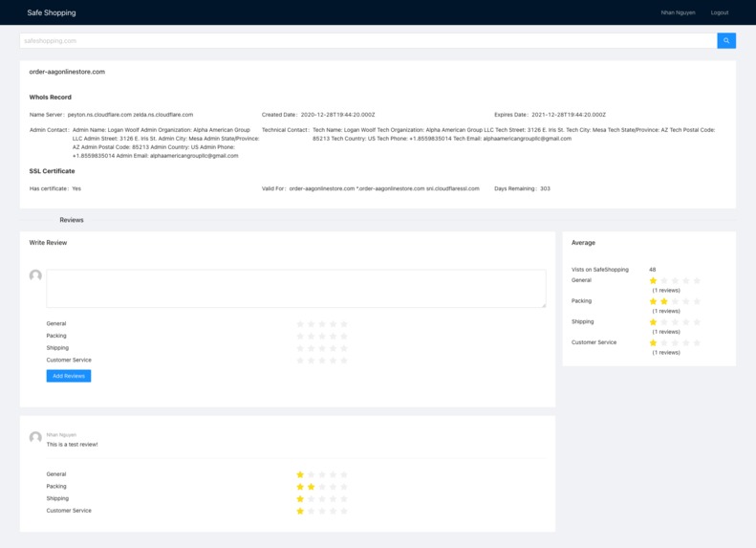Screen dimensions: 756x548
Task: Set fifth star for General in Write Review
Action: tap(344, 324)
